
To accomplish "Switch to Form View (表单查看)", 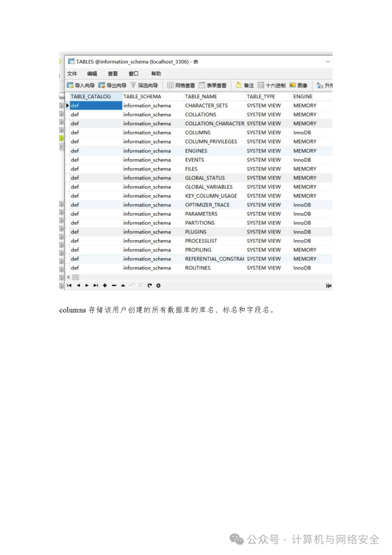I will pyautogui.click(x=213, y=85).
